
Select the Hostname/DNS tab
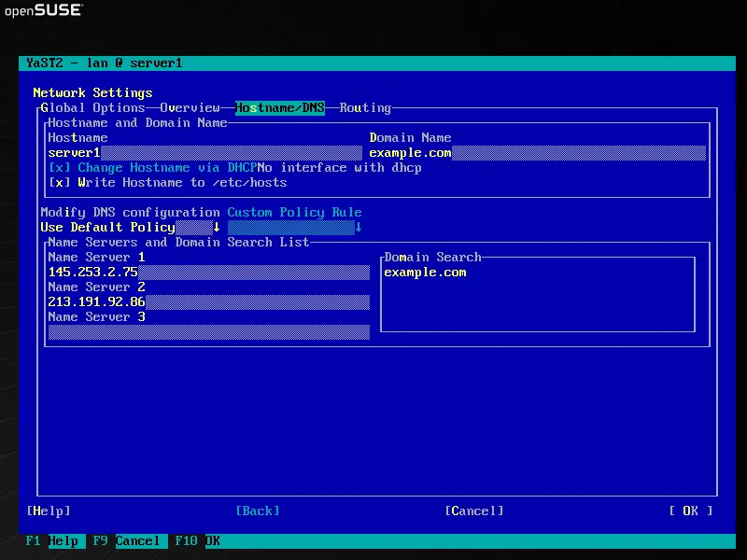pos(279,108)
